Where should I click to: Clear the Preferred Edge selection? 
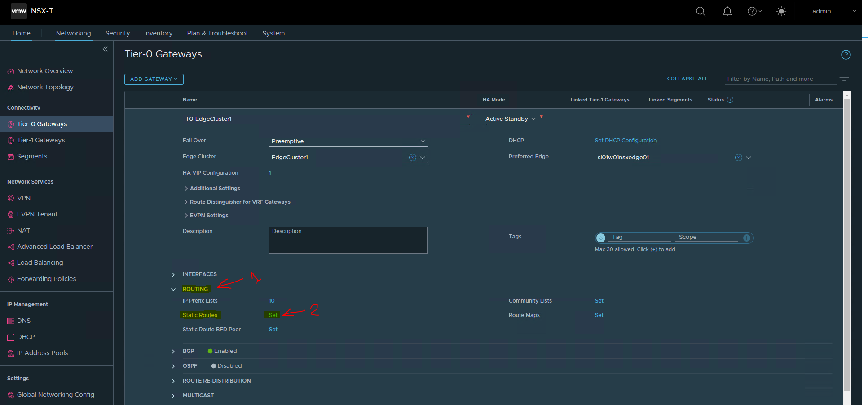click(x=738, y=158)
